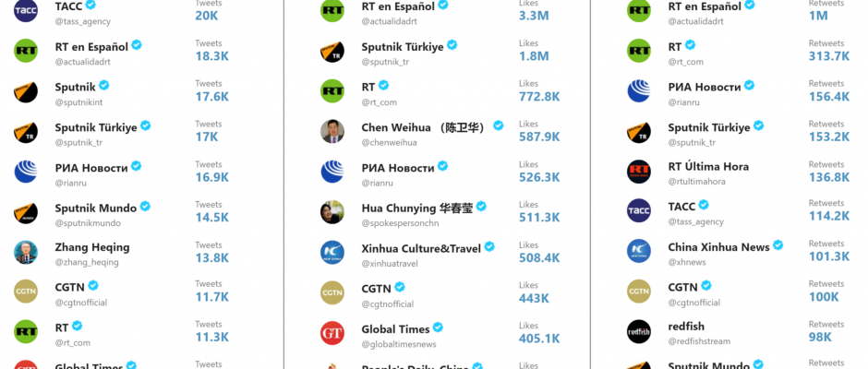The width and height of the screenshot is (868, 369).
Task: Click the Xinhua Culture&Travel logo icon
Action: [332, 253]
